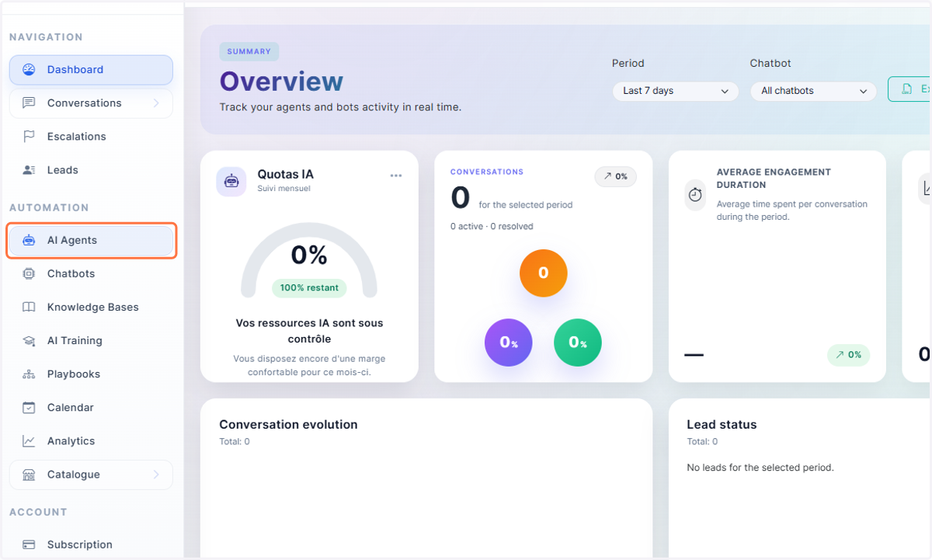
Task: Go to Playbooks
Action: (x=91, y=374)
